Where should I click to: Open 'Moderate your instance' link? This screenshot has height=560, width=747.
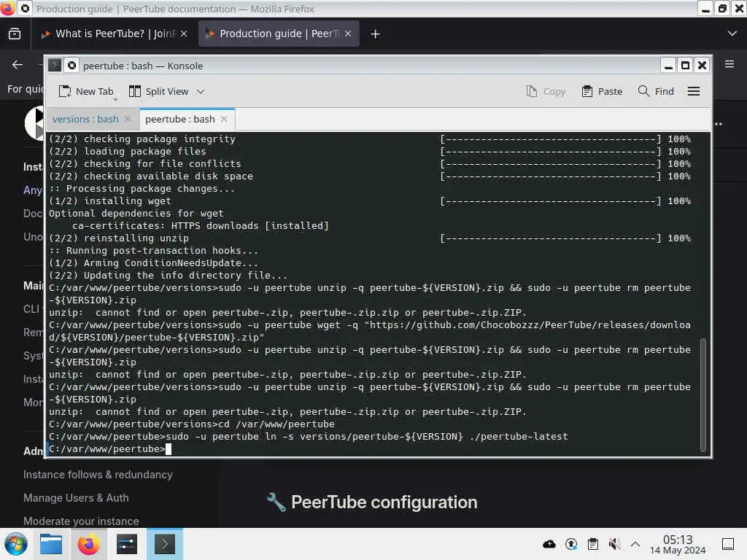point(82,521)
